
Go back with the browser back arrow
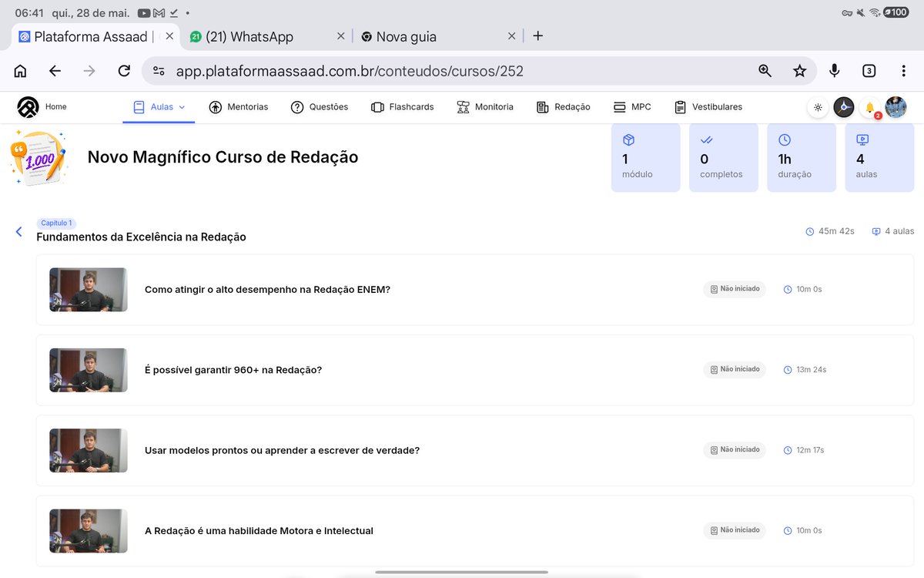55,71
